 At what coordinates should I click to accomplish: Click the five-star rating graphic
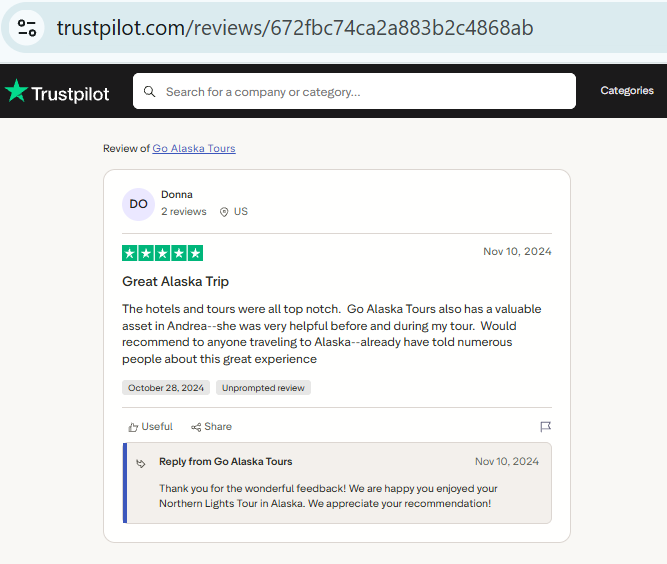coord(162,253)
